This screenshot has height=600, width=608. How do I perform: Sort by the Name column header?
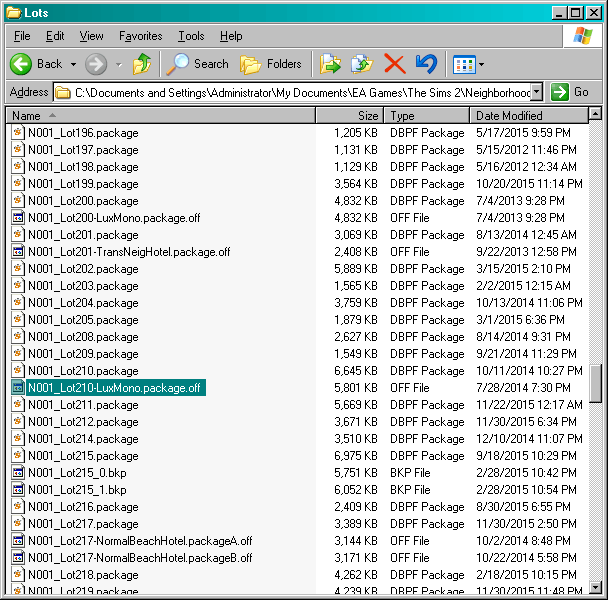click(x=161, y=116)
